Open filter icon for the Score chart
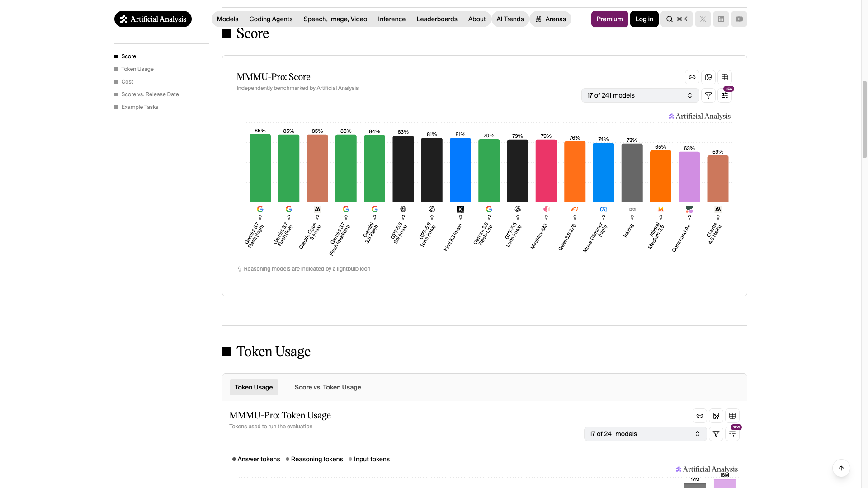 click(708, 95)
